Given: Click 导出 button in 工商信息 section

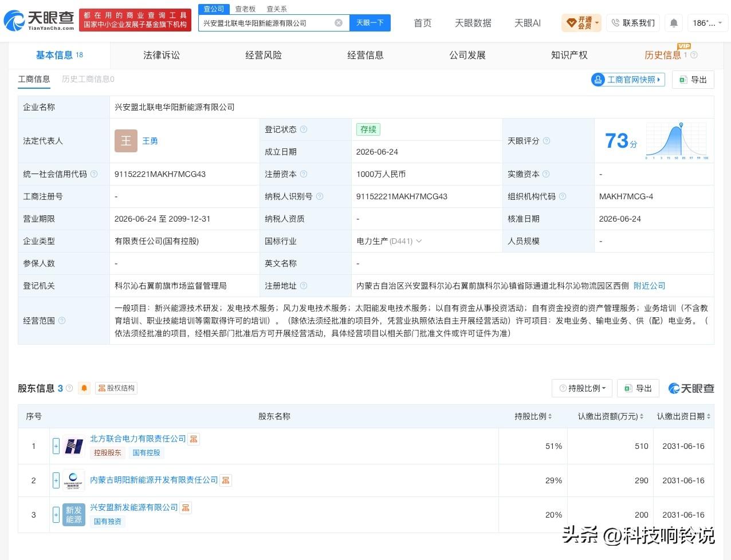Looking at the screenshot, I should click(693, 80).
